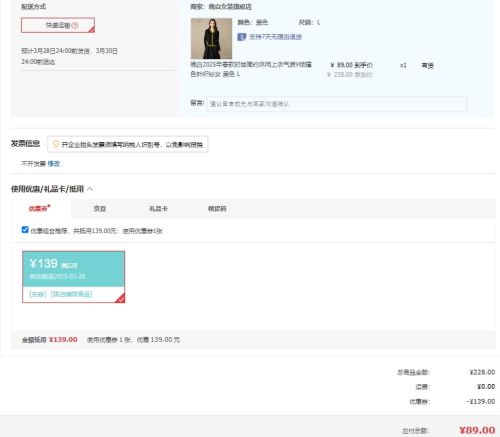
Task: Click the red corner mark on 快递运输 option
Action: [x=91, y=29]
